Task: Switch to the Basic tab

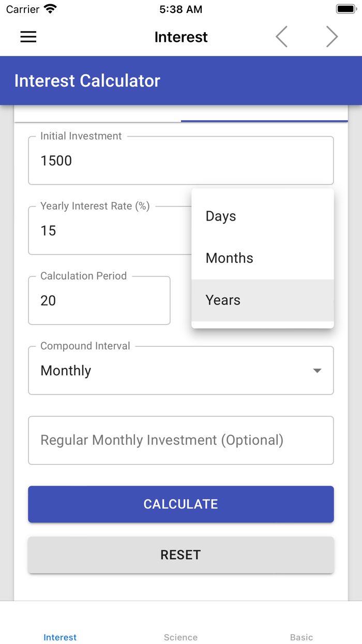Action: [301, 637]
